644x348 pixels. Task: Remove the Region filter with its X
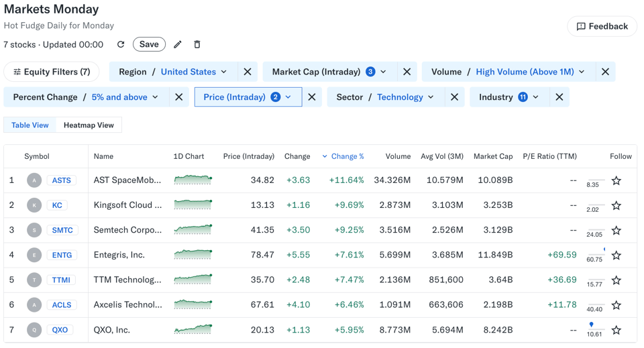pyautogui.click(x=248, y=72)
